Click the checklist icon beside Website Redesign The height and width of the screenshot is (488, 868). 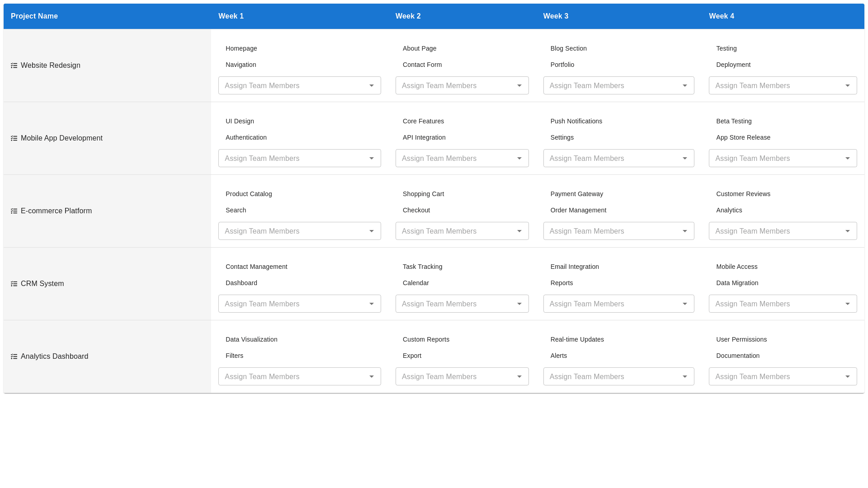[14, 66]
